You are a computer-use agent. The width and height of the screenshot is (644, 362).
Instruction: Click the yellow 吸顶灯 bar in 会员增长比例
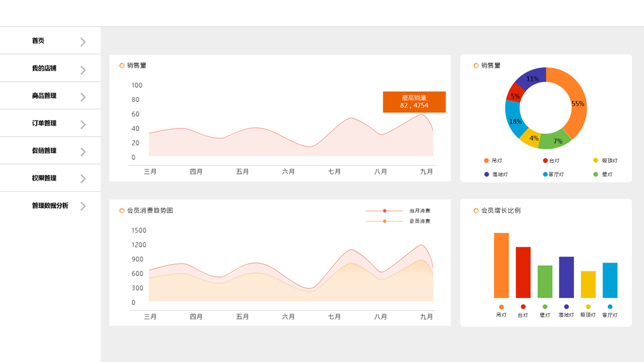(588, 284)
